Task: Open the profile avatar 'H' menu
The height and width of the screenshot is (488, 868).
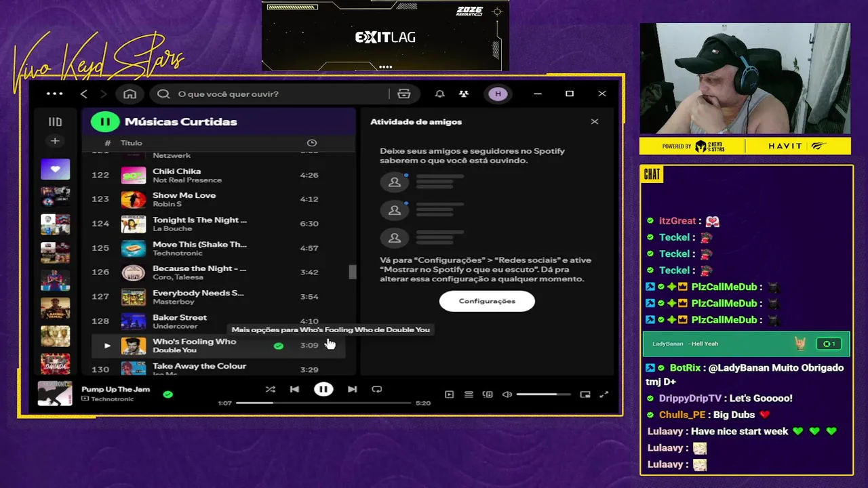Action: (498, 94)
